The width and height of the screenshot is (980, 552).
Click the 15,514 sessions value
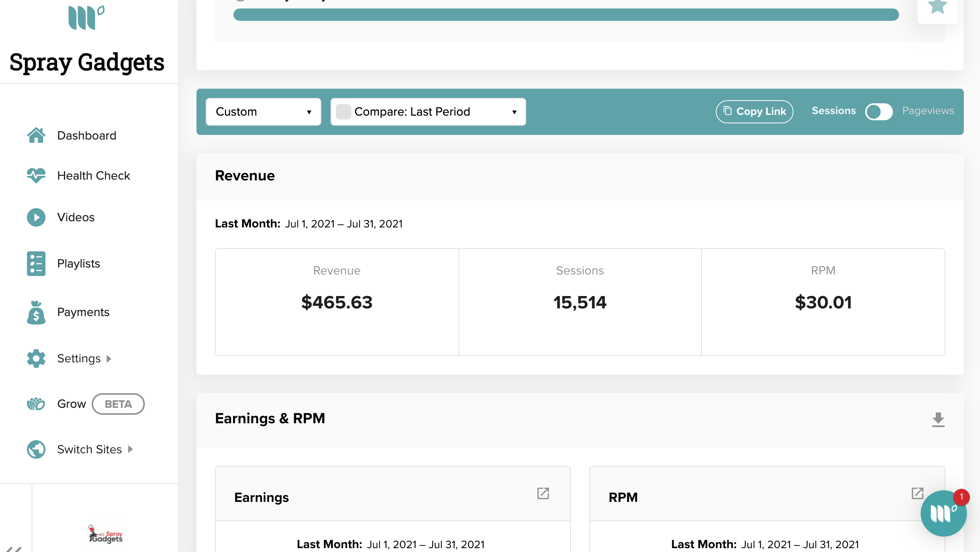point(580,302)
